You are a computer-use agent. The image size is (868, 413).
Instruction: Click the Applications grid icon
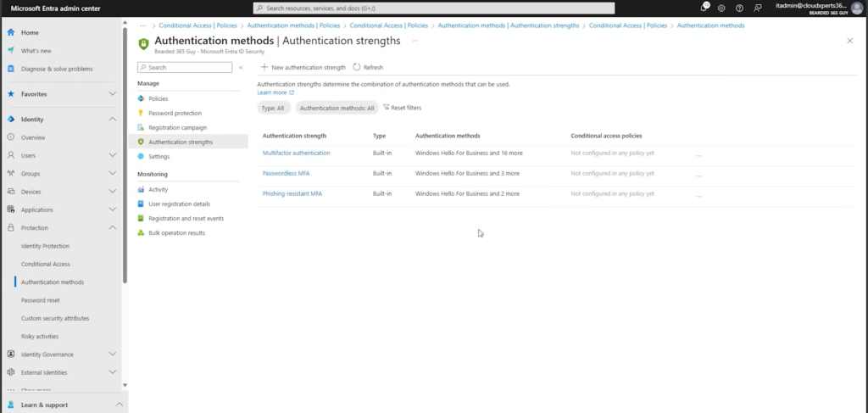tap(10, 209)
